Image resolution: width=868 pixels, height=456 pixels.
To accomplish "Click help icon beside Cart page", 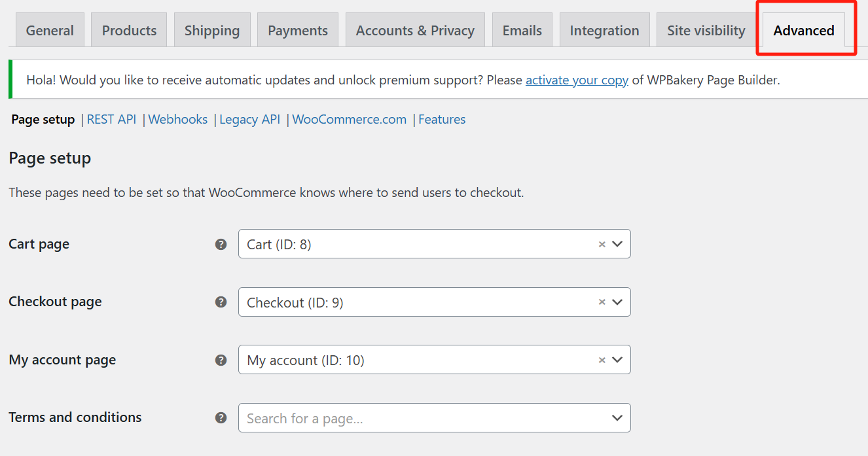I will 221,244.
